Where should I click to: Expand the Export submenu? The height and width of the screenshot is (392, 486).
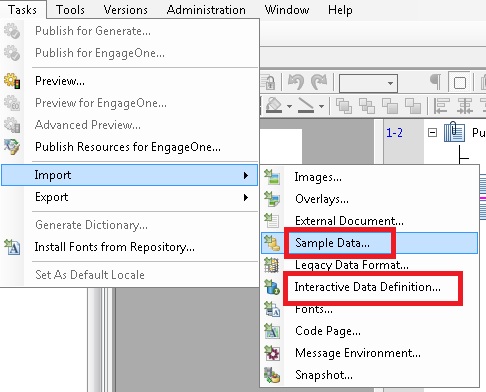129,197
